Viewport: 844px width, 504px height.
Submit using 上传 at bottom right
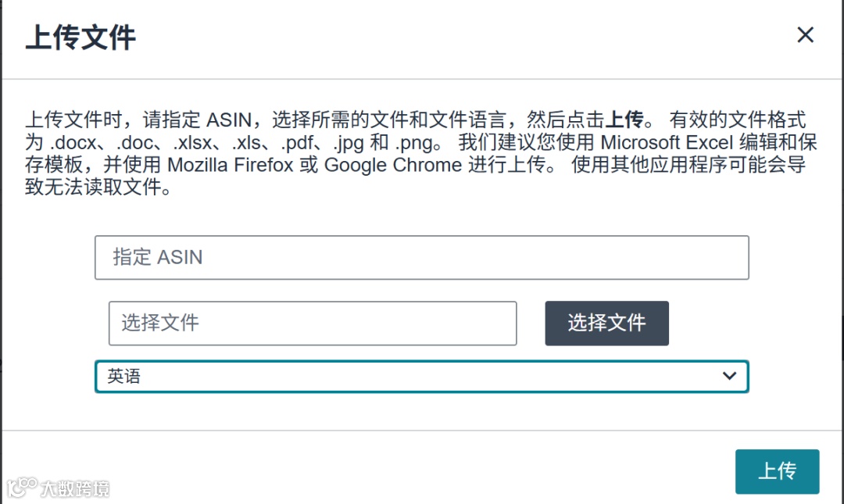777,471
